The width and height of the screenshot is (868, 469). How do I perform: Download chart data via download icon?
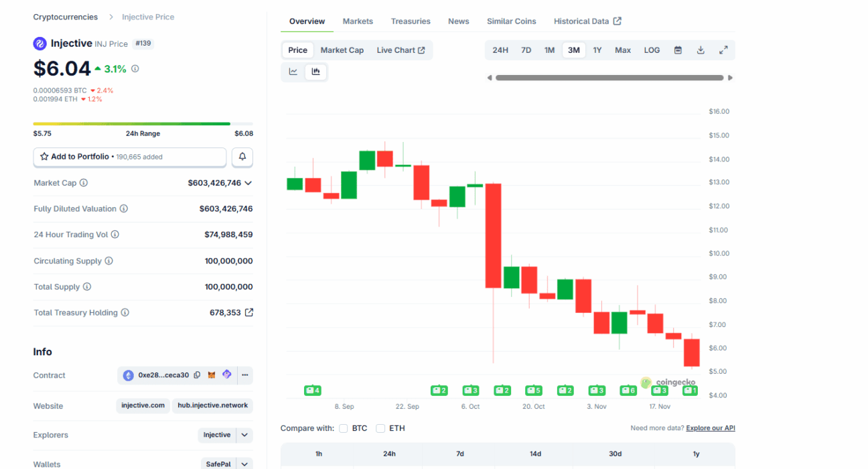(701, 50)
